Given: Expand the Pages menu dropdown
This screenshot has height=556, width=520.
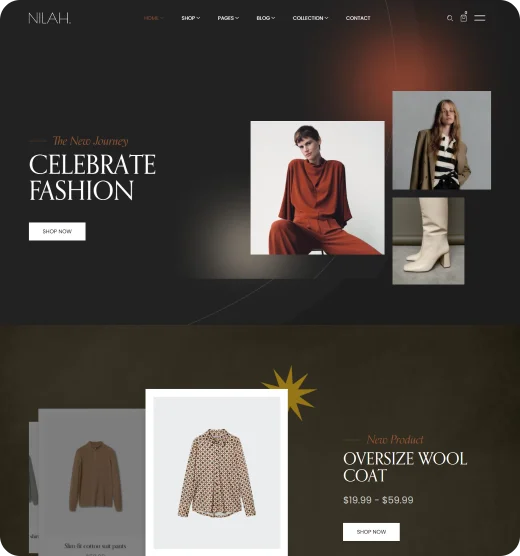Looking at the screenshot, I should (x=228, y=18).
